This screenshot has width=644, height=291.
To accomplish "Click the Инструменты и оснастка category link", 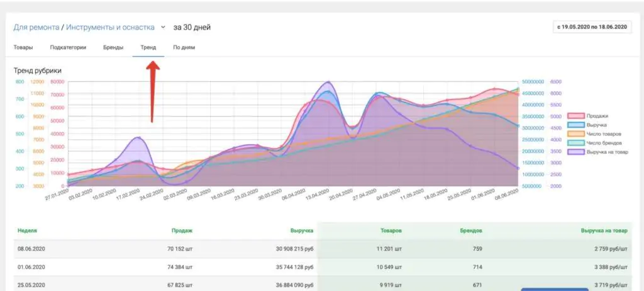I will [x=109, y=27].
